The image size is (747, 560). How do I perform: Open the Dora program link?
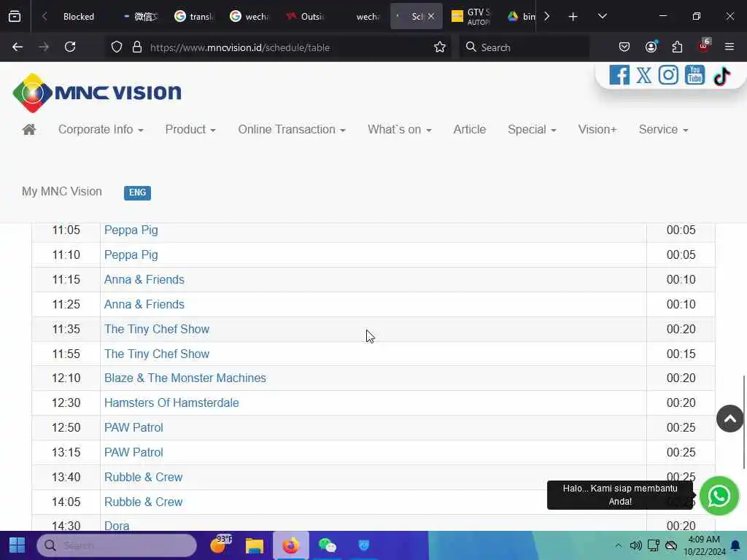(x=117, y=526)
